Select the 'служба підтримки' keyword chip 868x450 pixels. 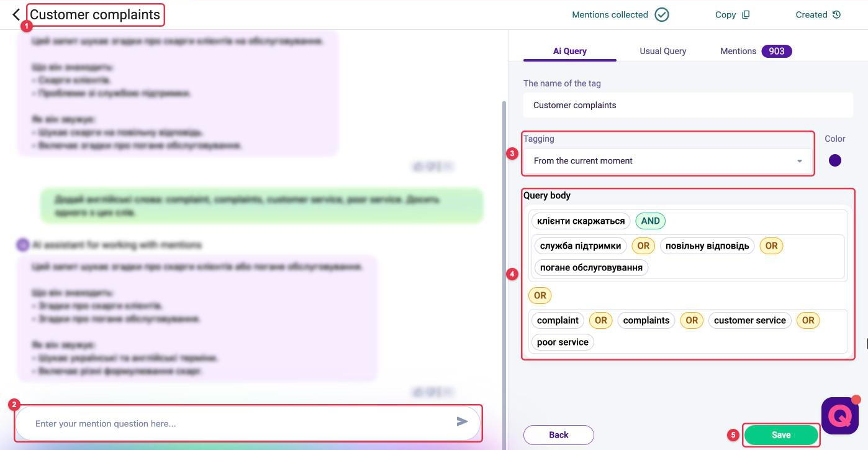point(581,246)
